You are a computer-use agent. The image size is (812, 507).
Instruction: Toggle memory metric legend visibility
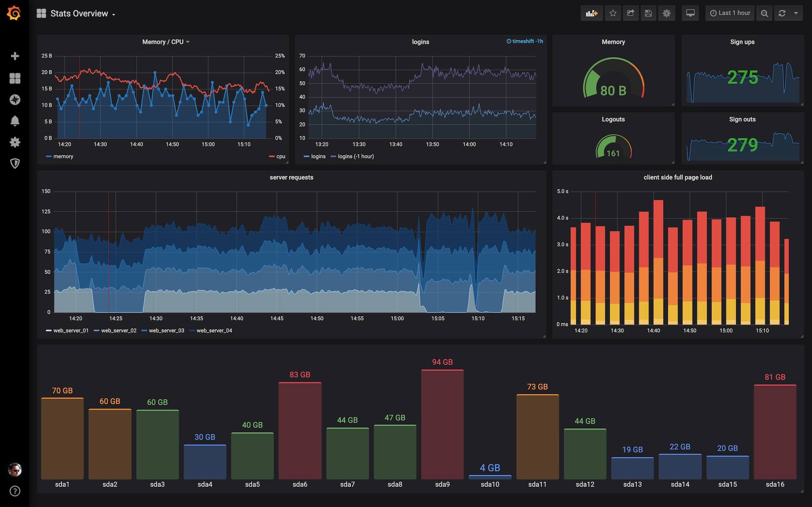click(63, 156)
